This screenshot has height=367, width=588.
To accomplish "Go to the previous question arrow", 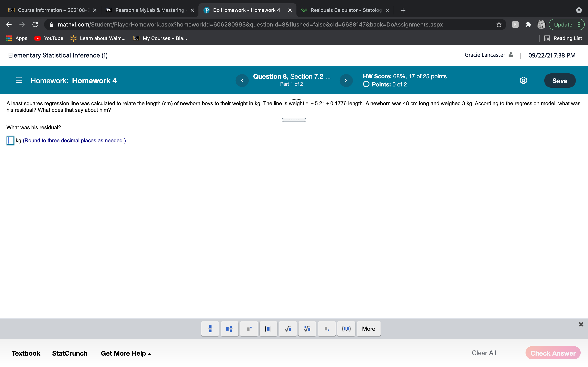I will [242, 80].
